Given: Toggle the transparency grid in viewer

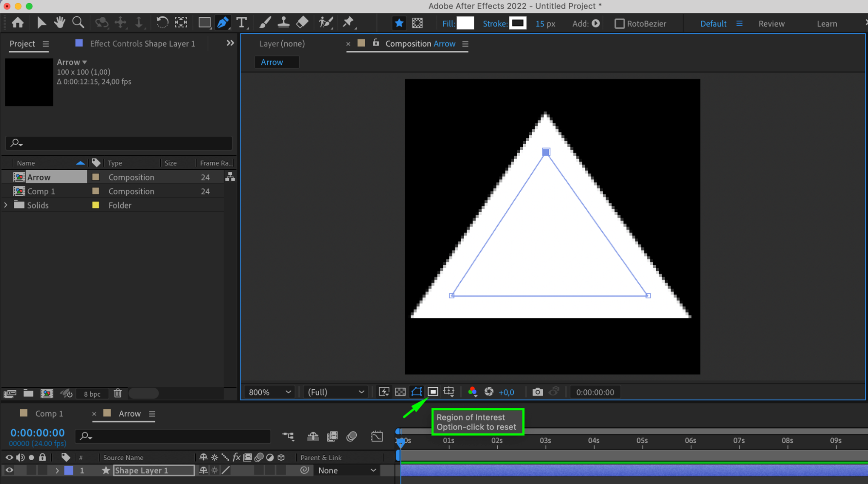Looking at the screenshot, I should tap(400, 392).
